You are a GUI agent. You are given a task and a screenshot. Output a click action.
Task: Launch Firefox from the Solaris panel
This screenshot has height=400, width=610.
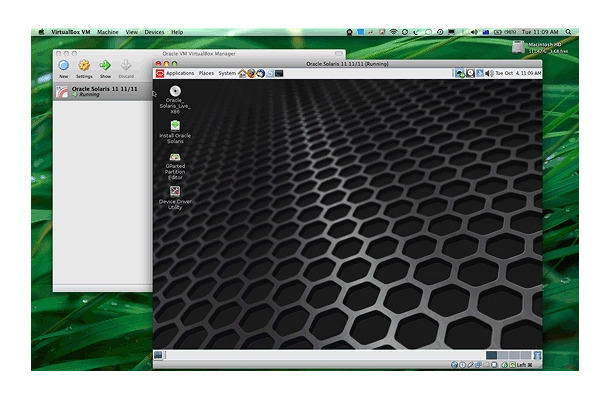(251, 73)
